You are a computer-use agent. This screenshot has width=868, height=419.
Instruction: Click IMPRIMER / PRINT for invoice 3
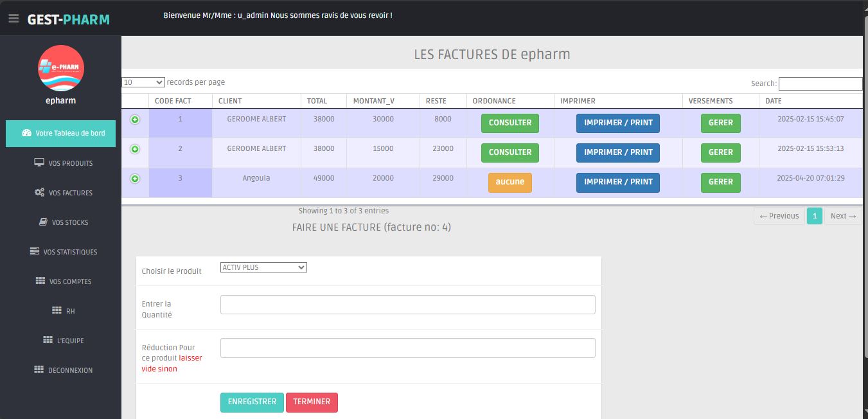point(618,182)
